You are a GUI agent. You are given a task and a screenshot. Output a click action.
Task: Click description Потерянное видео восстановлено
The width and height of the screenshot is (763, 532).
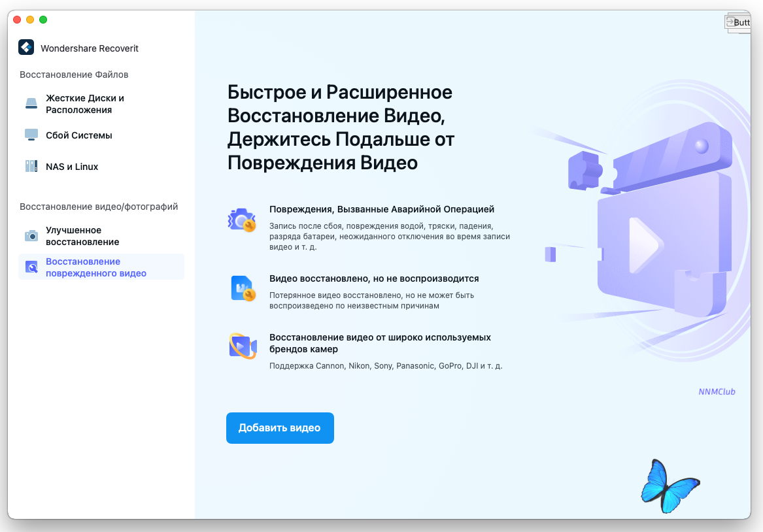[x=371, y=301]
